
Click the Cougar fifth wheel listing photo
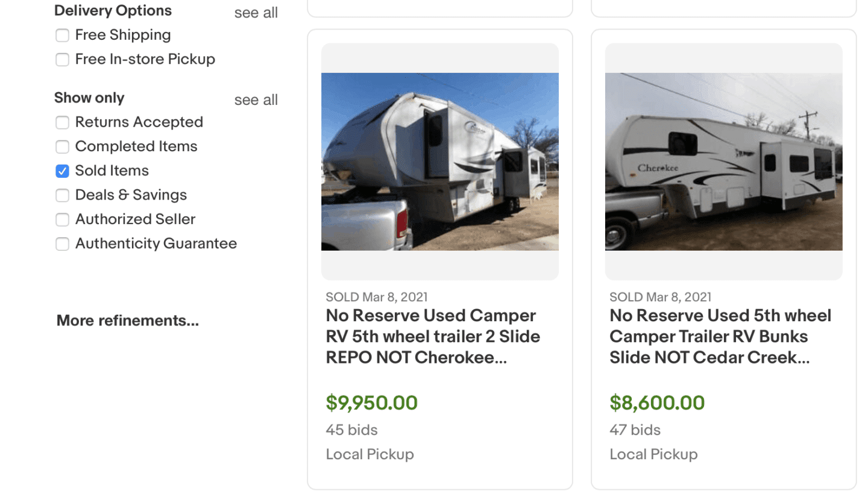439,161
